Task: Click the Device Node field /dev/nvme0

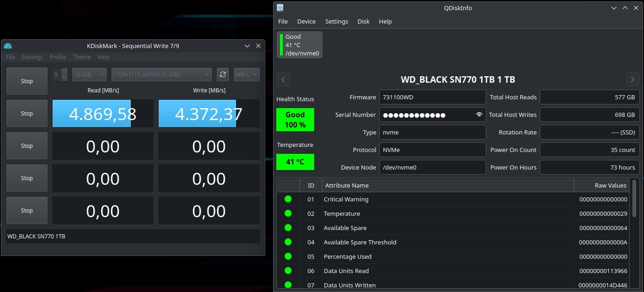Action: pos(432,167)
